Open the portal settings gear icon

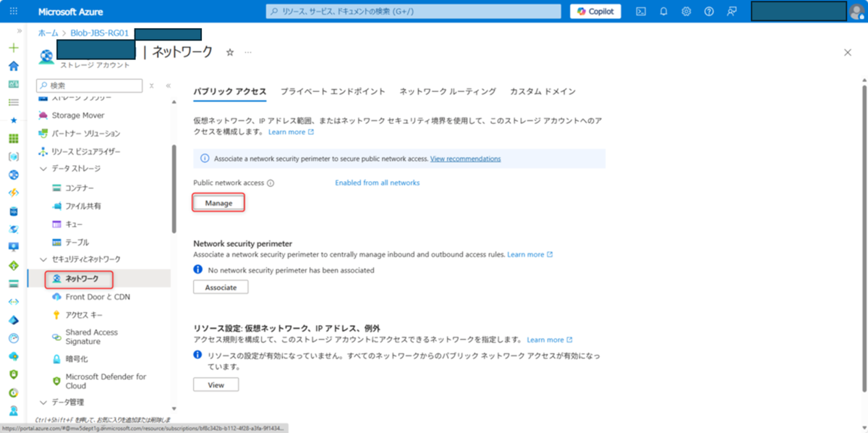coord(685,11)
